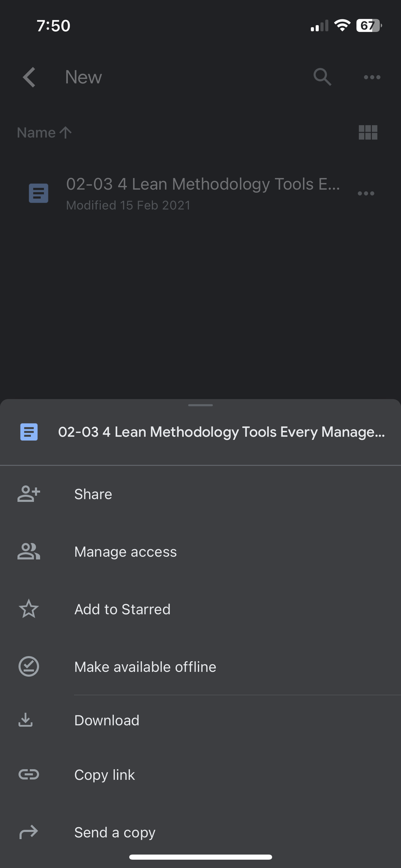The image size is (401, 868).
Task: Tap the chain link icon
Action: pyautogui.click(x=29, y=775)
